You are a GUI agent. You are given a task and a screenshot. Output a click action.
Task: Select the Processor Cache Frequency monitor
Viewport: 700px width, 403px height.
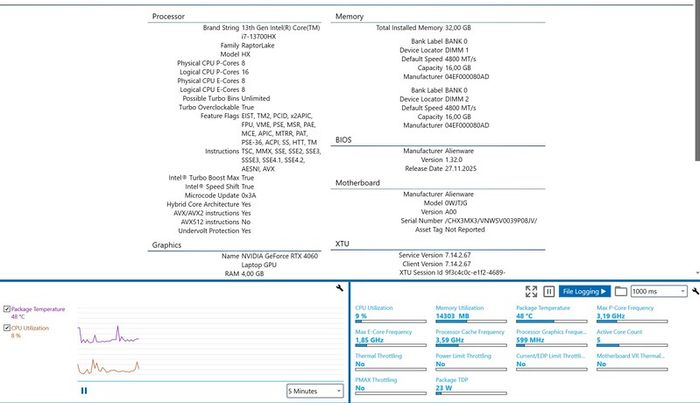[x=471, y=338]
